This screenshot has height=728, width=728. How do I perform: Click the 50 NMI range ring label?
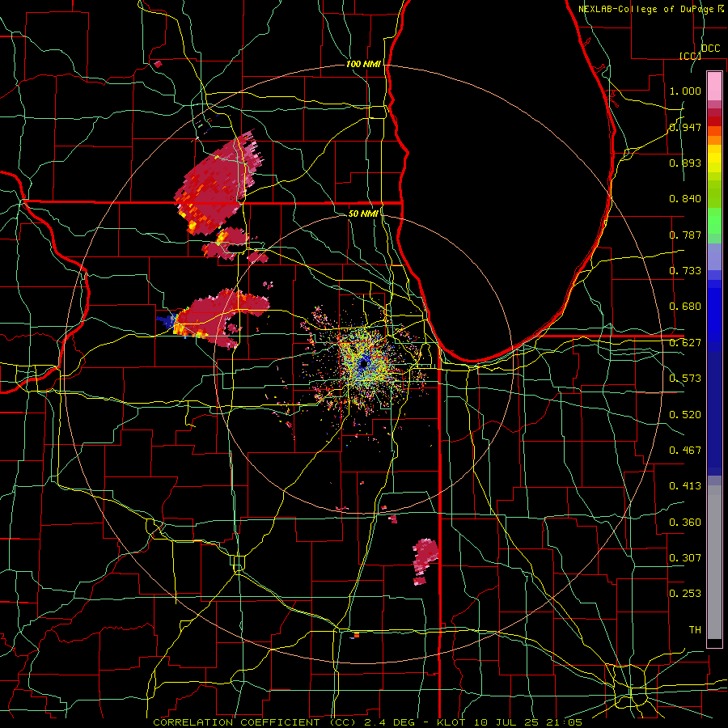pos(363,214)
